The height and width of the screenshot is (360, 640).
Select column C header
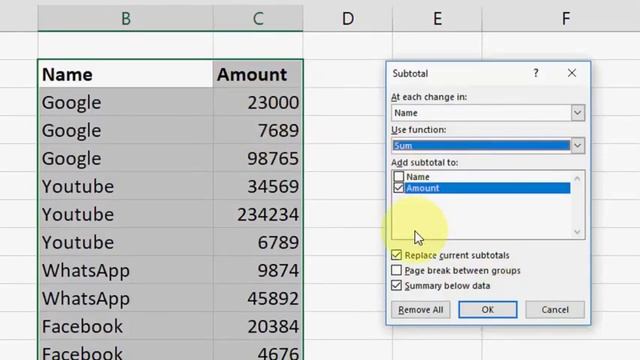tap(258, 18)
